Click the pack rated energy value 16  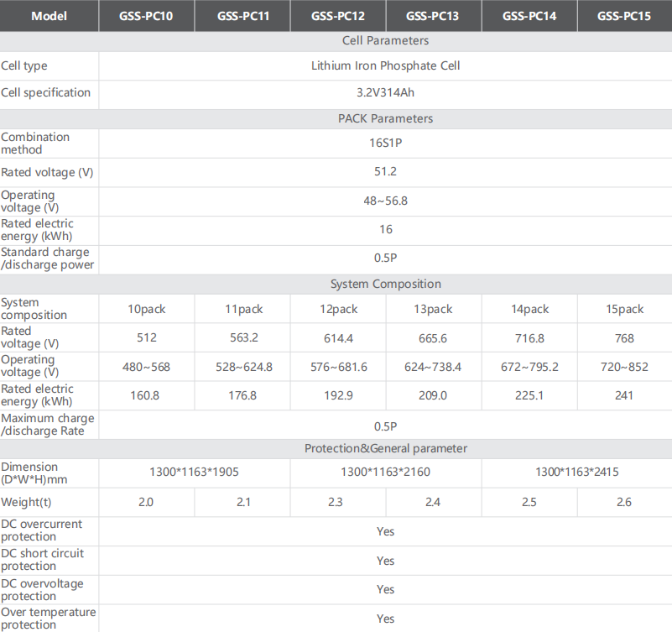pyautogui.click(x=385, y=229)
